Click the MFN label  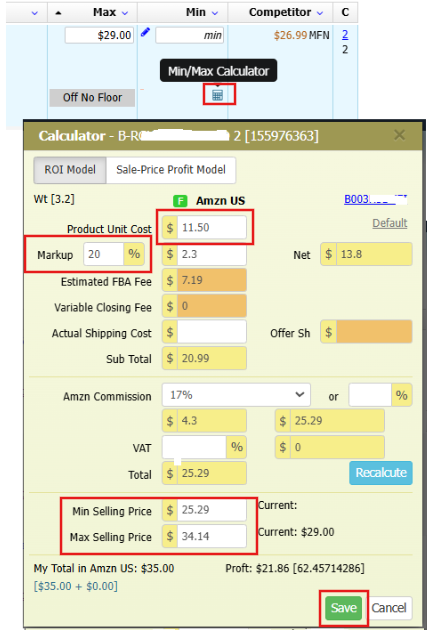pos(319,35)
